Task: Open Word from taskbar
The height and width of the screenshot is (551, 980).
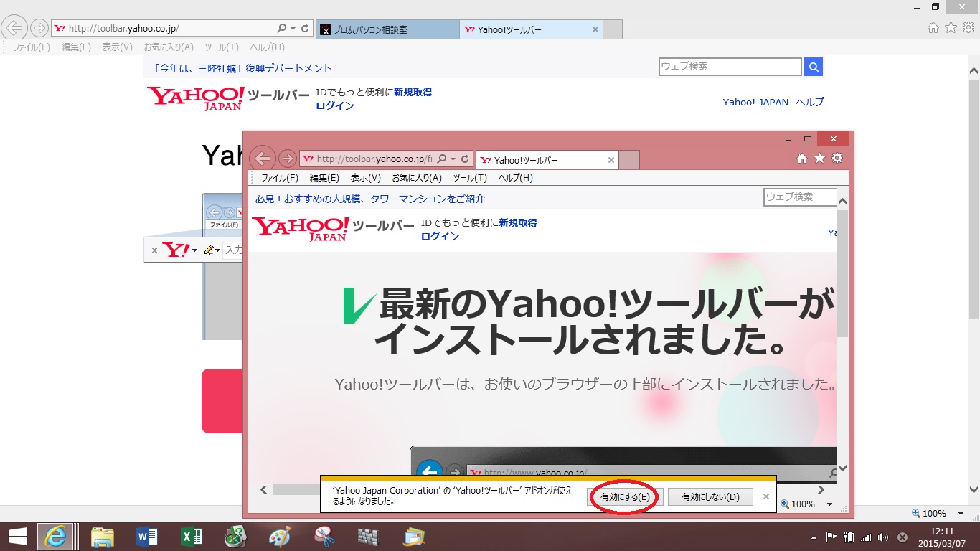Action: 146,536
